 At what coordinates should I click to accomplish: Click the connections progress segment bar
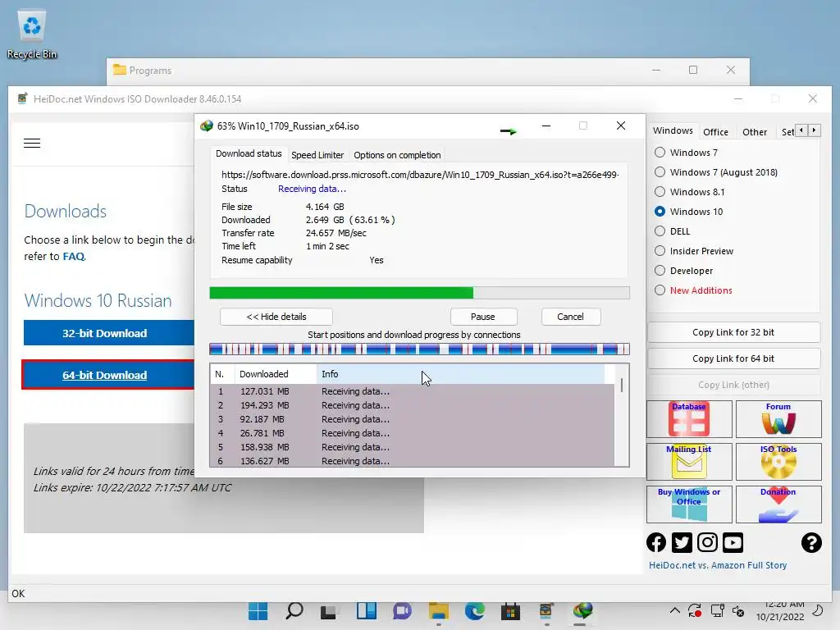tap(419, 349)
